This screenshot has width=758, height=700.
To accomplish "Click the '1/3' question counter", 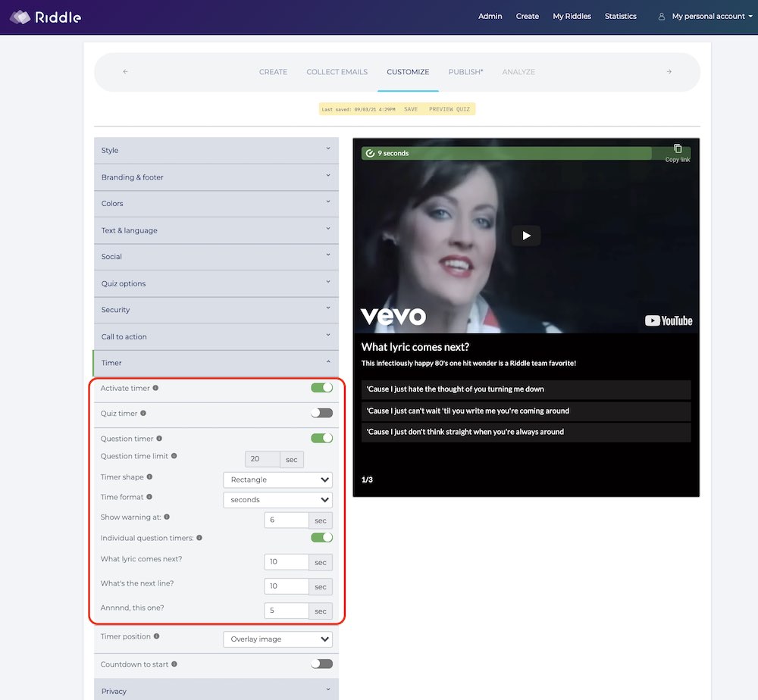I will coord(367,480).
